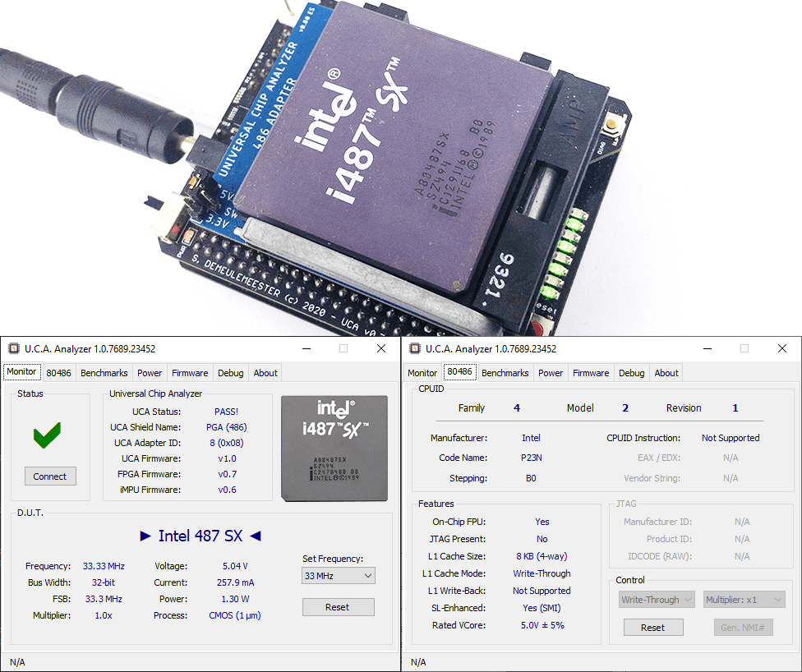Image resolution: width=802 pixels, height=672 pixels.
Task: Open Benchmarks tab in right window
Action: (x=505, y=373)
